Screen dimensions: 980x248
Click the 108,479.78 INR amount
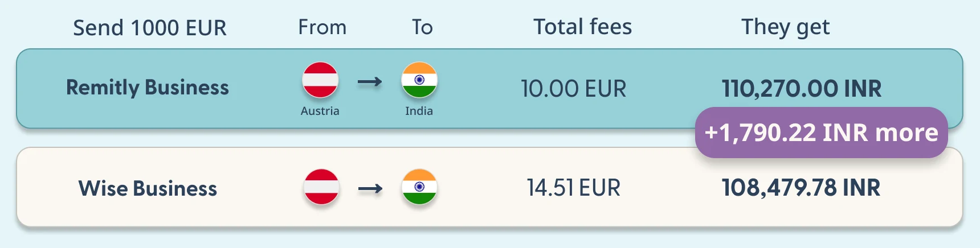click(801, 188)
